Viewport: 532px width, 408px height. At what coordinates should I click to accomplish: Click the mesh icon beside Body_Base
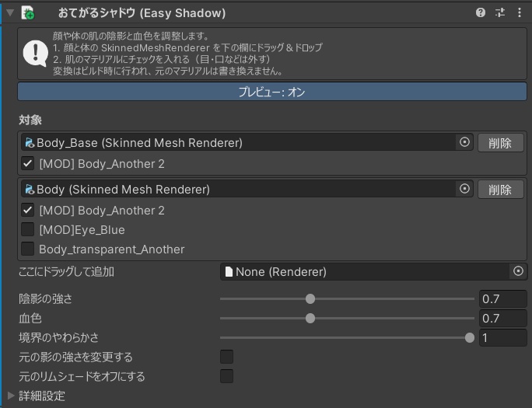[x=30, y=143]
